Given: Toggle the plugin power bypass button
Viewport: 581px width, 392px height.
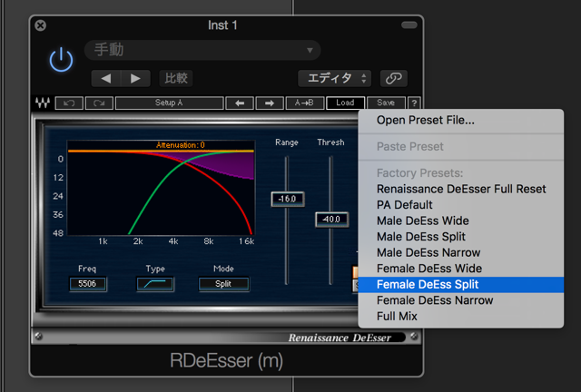Looking at the screenshot, I should tap(61, 59).
